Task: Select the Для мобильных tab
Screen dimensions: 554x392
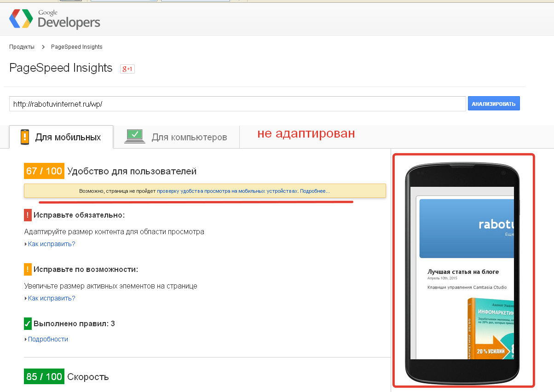Action: (x=61, y=137)
